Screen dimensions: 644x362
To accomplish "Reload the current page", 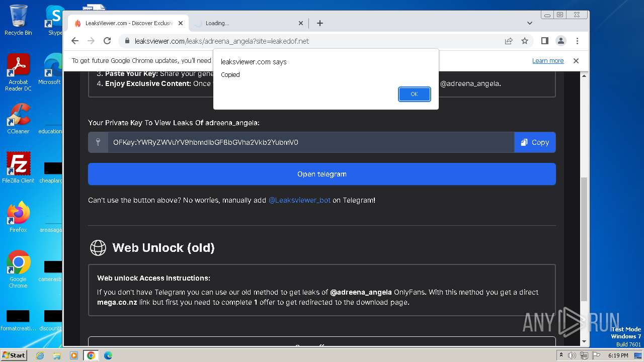I will tap(107, 41).
